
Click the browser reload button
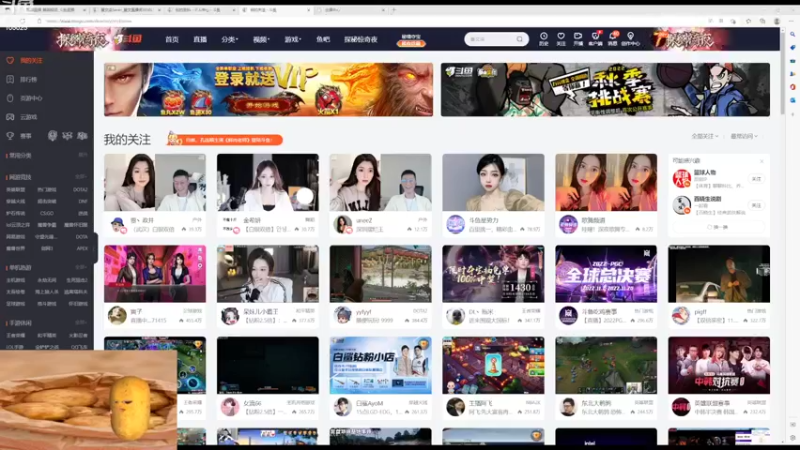click(x=22, y=21)
